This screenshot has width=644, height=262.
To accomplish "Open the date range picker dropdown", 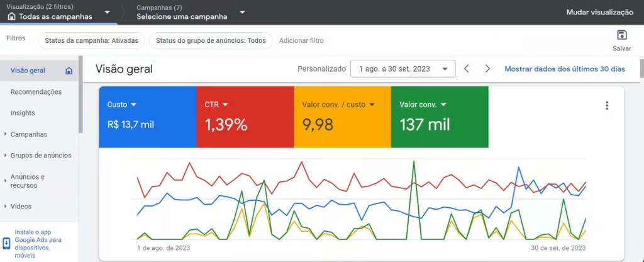I will [x=403, y=69].
